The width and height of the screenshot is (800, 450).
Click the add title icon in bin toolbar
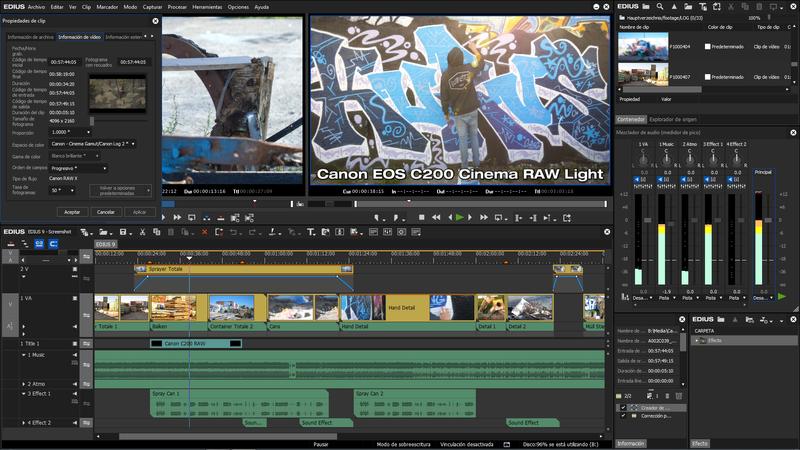click(x=703, y=7)
